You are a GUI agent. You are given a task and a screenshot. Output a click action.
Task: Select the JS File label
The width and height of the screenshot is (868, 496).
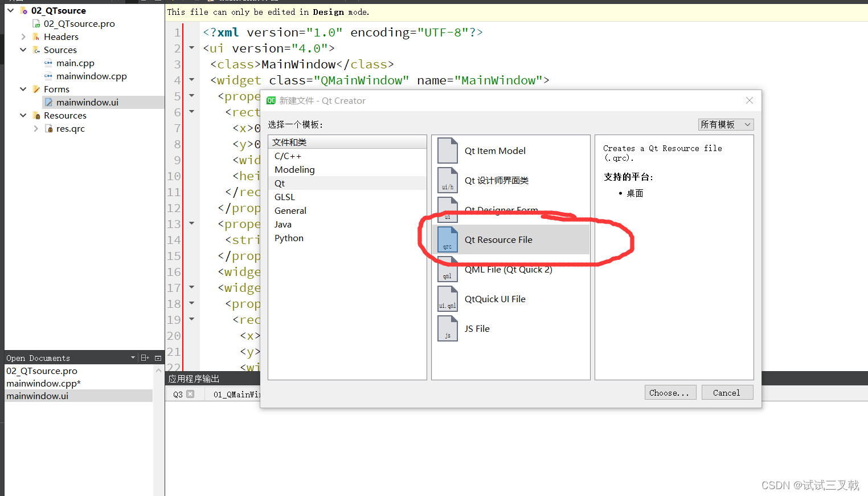(477, 328)
